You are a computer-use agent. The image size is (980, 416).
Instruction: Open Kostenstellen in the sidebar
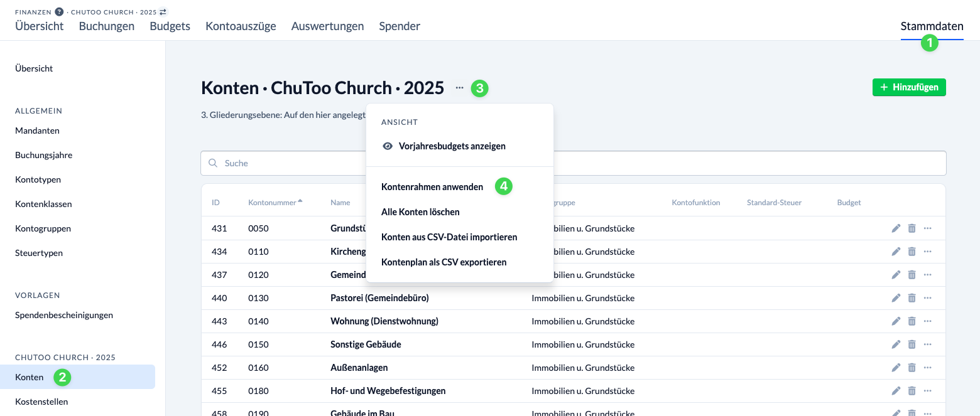pos(41,402)
